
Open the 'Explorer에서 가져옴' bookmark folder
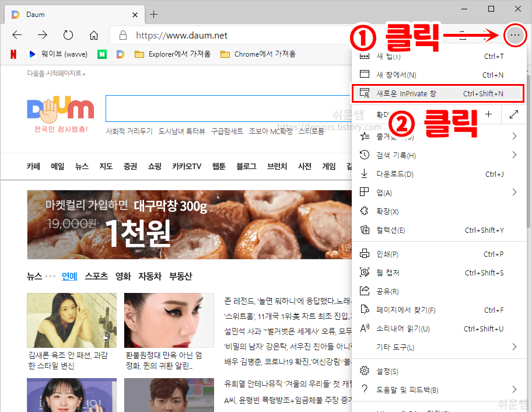pyautogui.click(x=172, y=54)
